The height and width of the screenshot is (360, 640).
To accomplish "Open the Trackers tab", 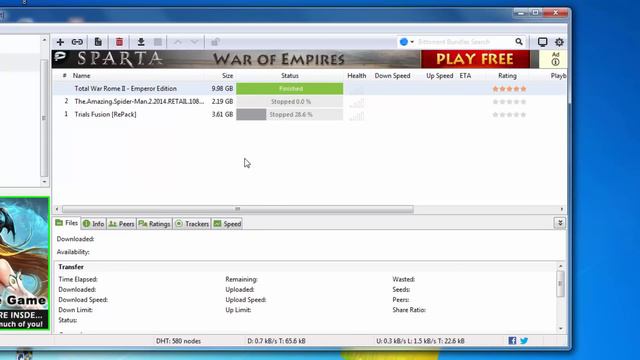I will (192, 224).
